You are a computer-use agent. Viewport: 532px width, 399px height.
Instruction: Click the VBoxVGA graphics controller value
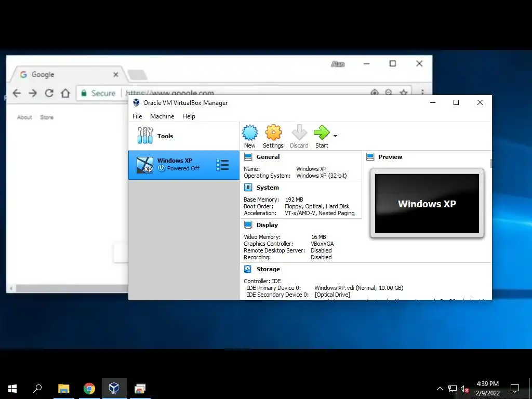pos(322,244)
